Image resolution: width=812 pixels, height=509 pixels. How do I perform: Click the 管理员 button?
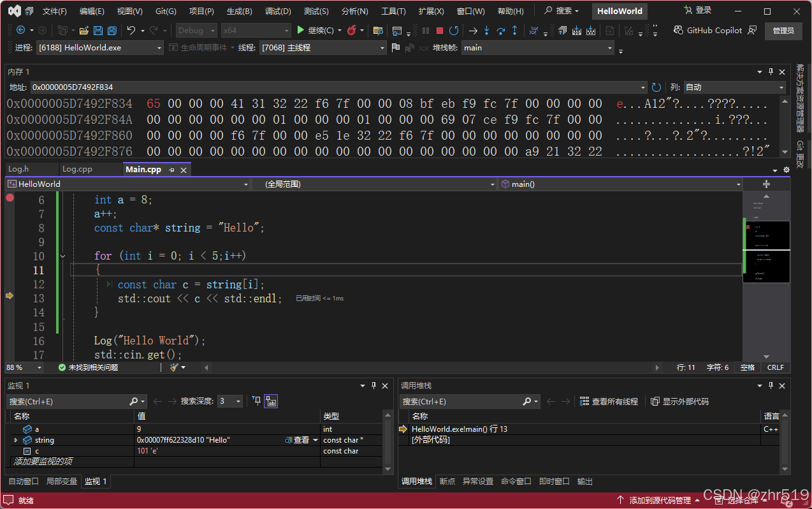783,30
